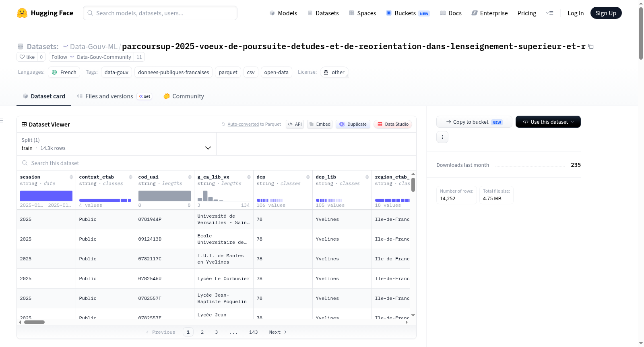644x347 pixels.
Task: Click Duplicate in Dataset Viewer
Action: click(x=353, y=124)
